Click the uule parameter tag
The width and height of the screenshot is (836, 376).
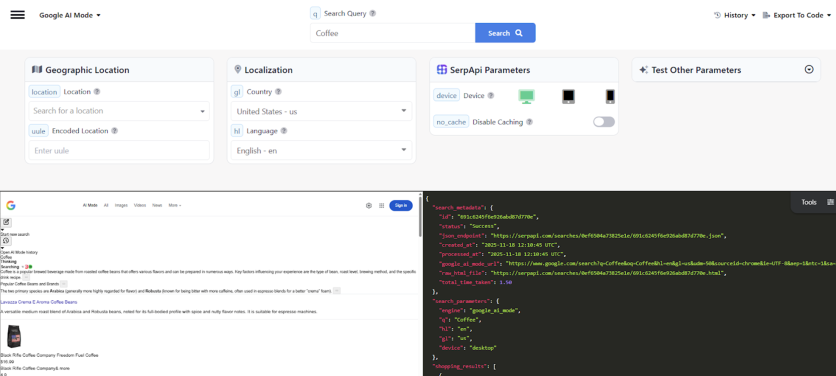click(38, 131)
